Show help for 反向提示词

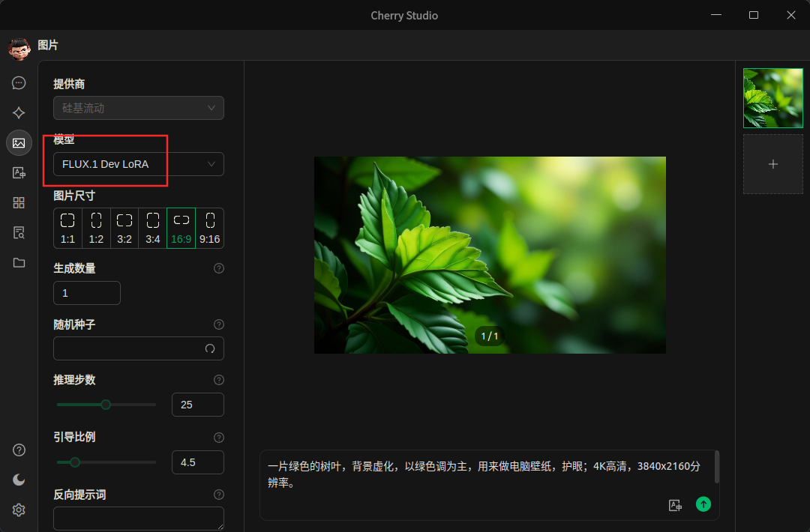(219, 495)
